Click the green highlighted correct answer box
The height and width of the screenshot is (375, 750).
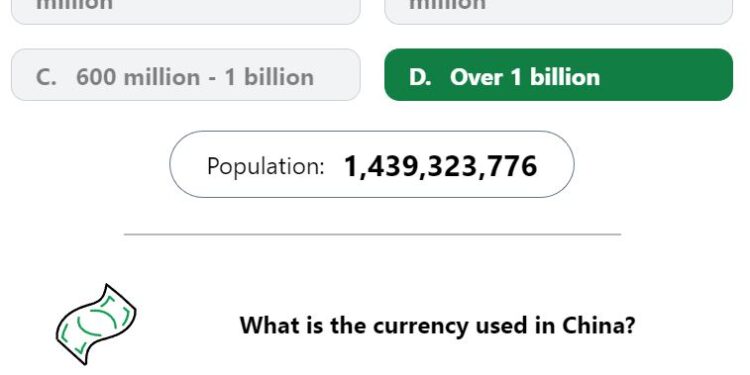558,75
